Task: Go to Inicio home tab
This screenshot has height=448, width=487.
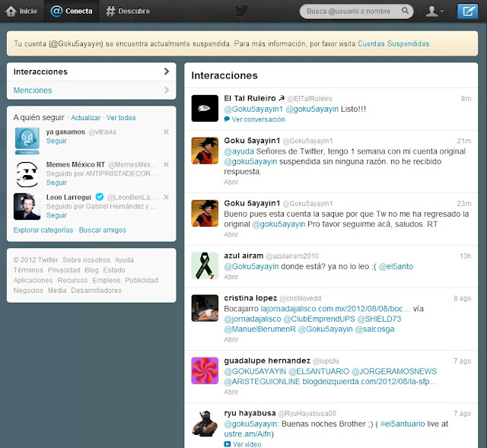Action: pos(21,11)
